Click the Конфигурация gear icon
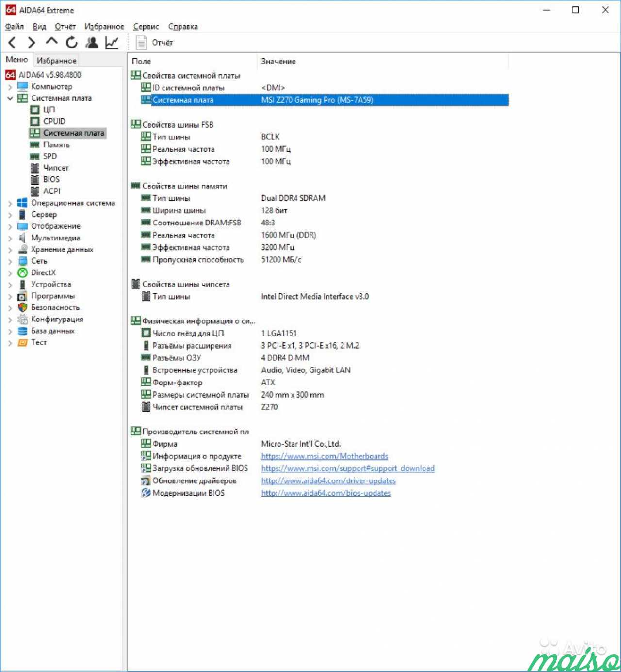The width and height of the screenshot is (621, 672). (23, 319)
